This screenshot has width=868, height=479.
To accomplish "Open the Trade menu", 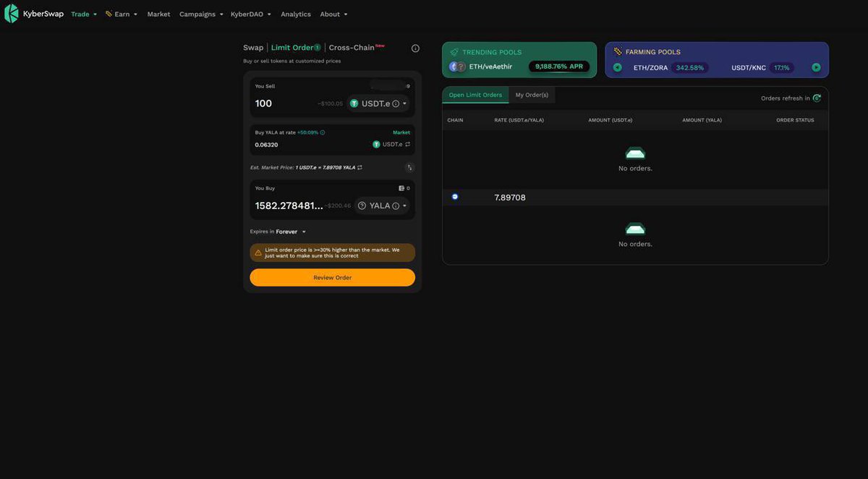I will click(84, 14).
